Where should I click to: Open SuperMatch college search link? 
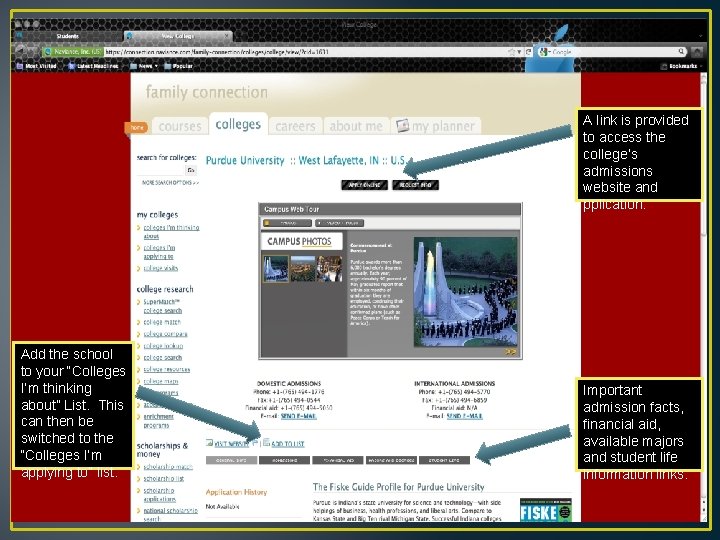(x=162, y=306)
